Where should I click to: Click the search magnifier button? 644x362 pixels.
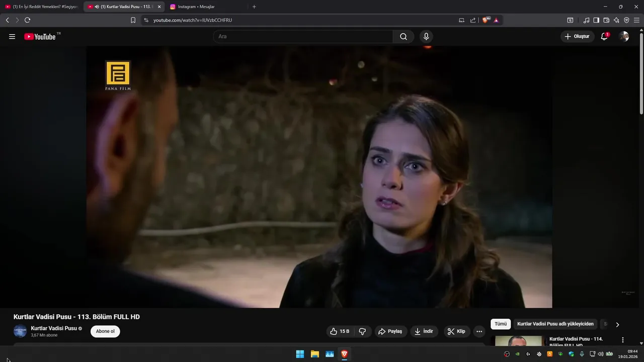tap(404, 37)
